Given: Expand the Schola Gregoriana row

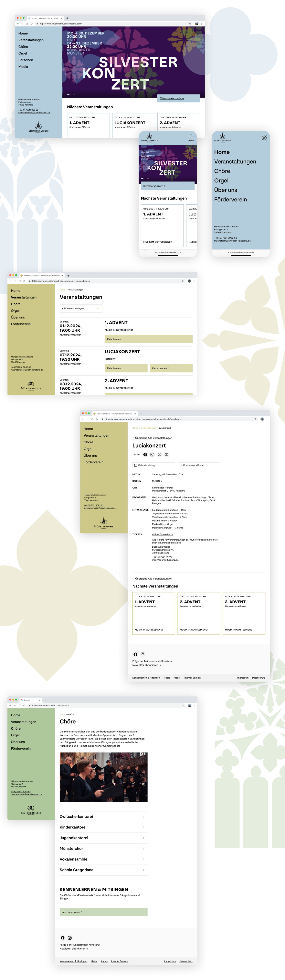Looking at the screenshot, I should pyautogui.click(x=103, y=870).
